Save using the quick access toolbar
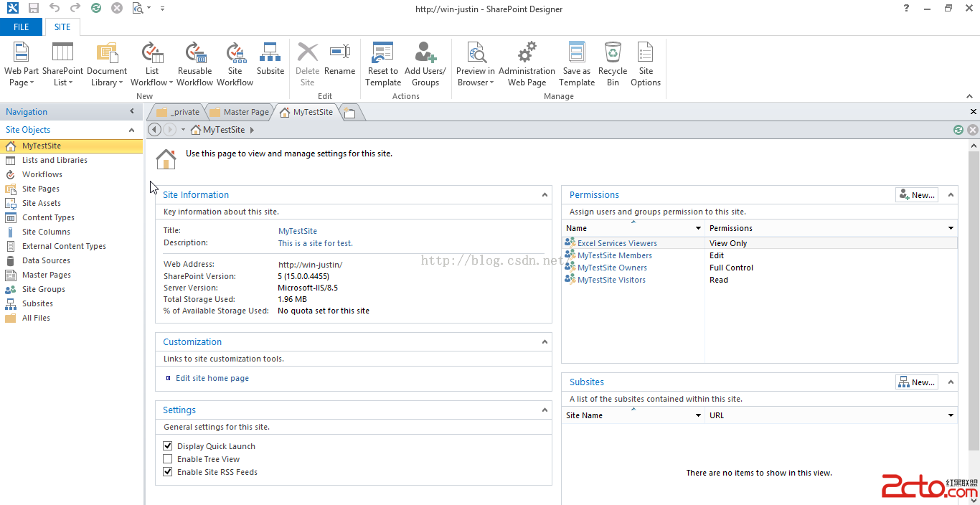The width and height of the screenshot is (980, 505). pos(33,9)
